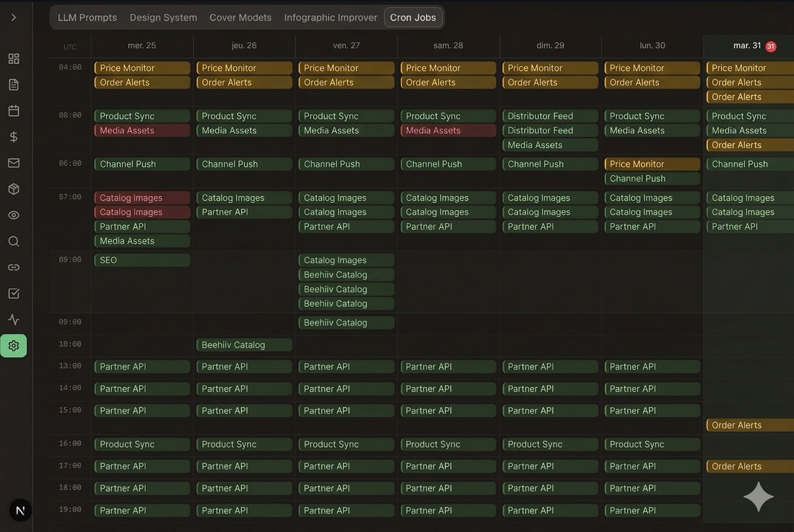The width and height of the screenshot is (794, 532).
Task: Open Product Sync in 16:00 row on sam. 28
Action: [x=448, y=445]
